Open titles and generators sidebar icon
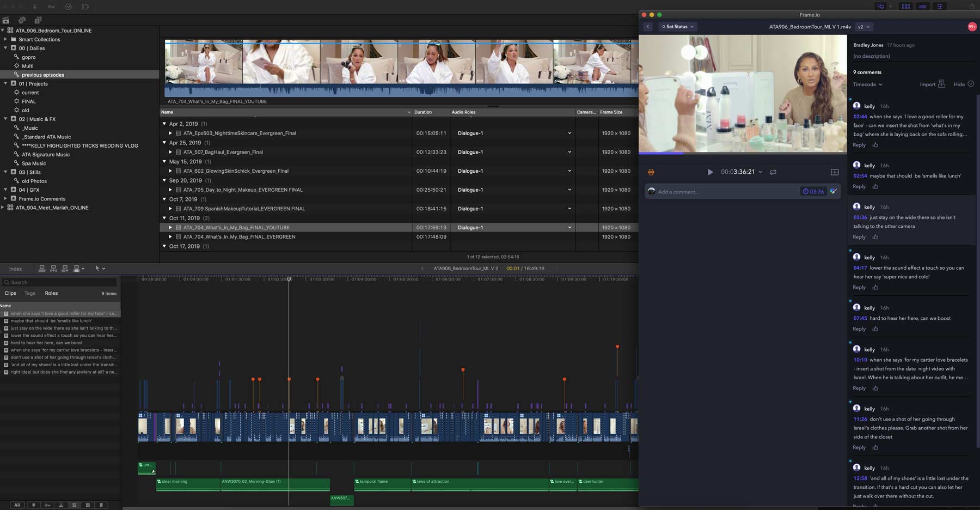This screenshot has height=510, width=980. click(x=38, y=20)
